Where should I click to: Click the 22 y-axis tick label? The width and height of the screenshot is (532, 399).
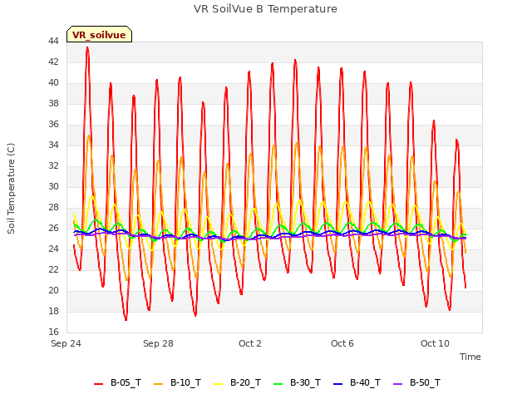point(53,269)
